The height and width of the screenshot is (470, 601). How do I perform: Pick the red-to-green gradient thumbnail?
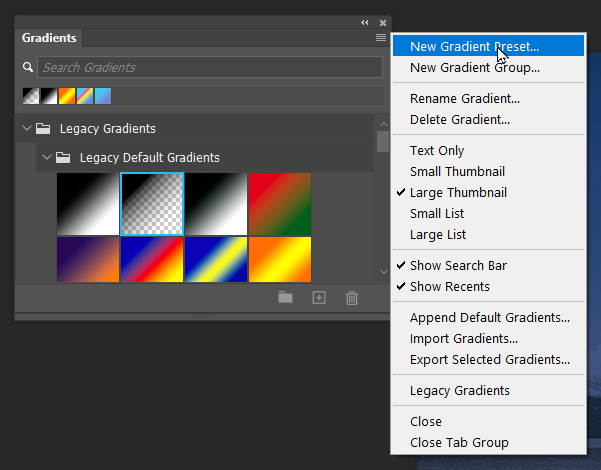(x=279, y=204)
